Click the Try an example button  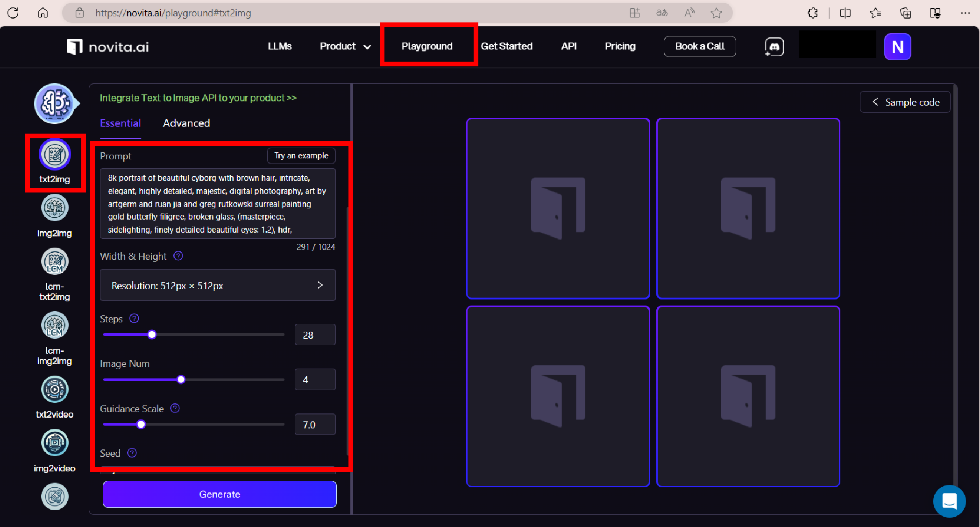301,156
